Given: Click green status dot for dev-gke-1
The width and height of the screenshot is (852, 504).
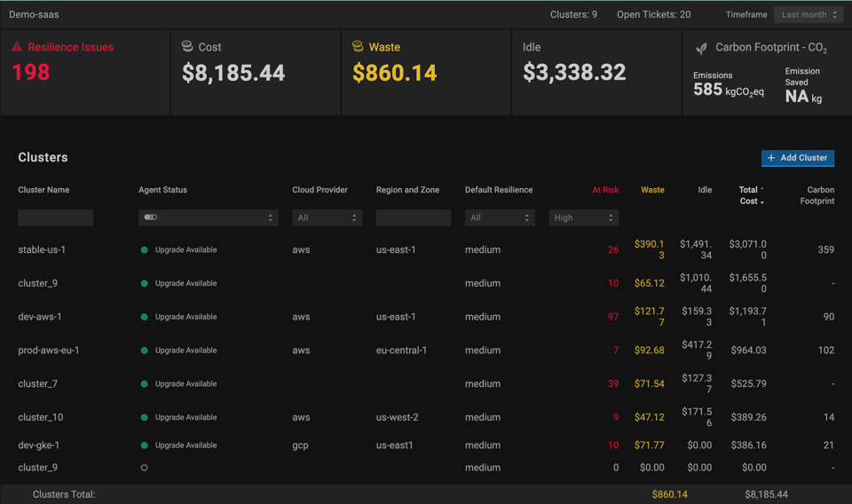Looking at the screenshot, I should tap(144, 445).
